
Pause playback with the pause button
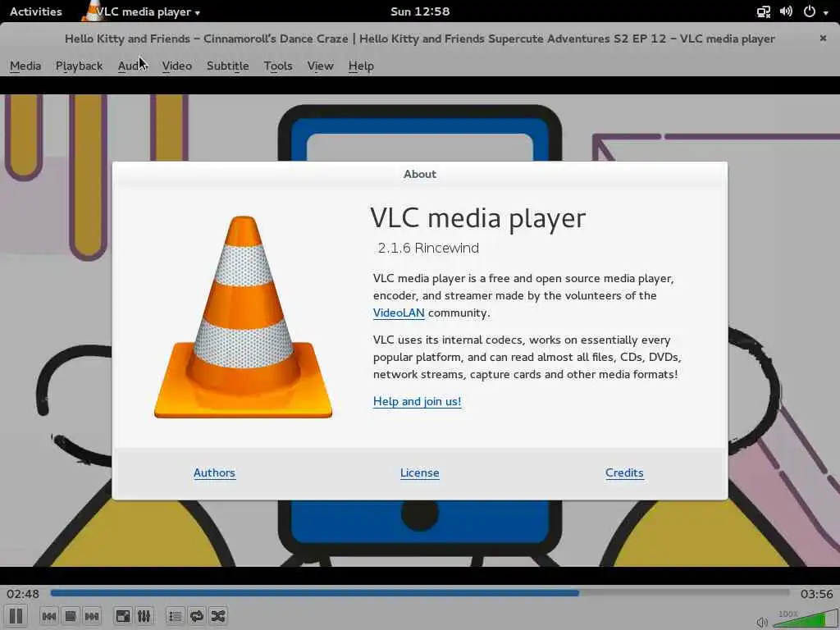pos(16,616)
